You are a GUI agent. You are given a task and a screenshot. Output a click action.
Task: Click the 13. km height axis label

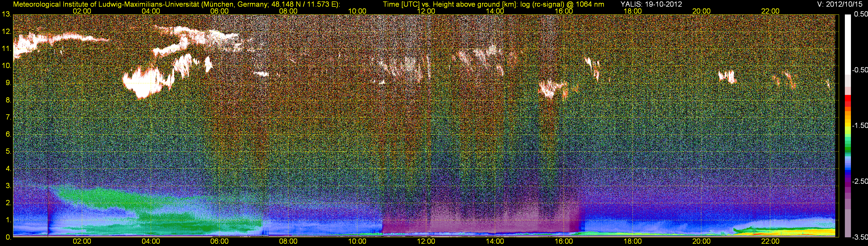pyautogui.click(x=6, y=14)
